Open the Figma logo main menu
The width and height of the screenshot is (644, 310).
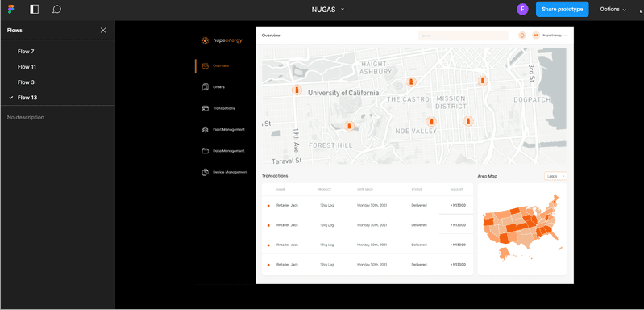[x=11, y=9]
